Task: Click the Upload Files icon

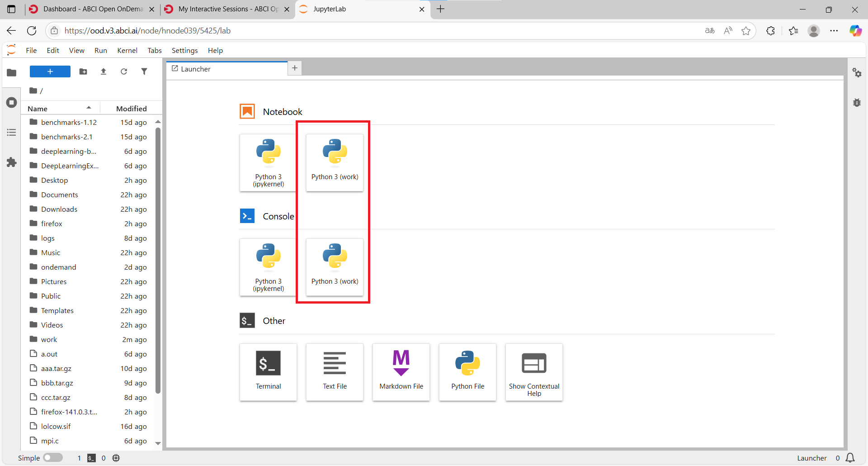Action: click(104, 71)
